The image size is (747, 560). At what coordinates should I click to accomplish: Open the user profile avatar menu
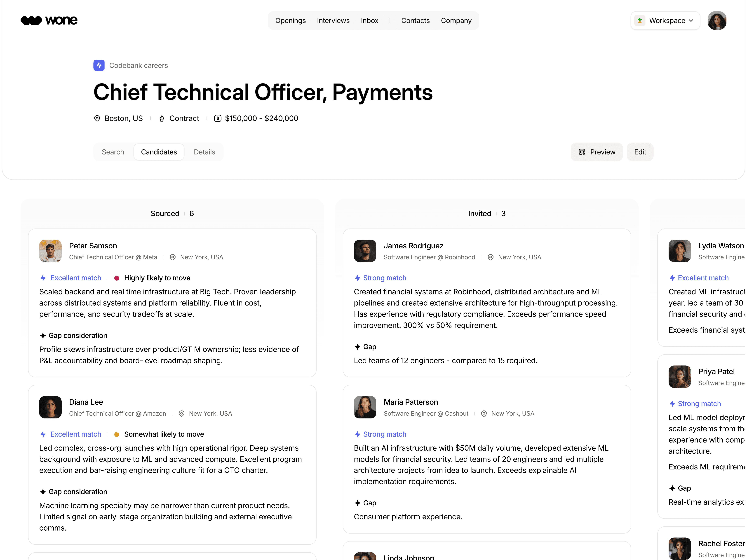(717, 21)
